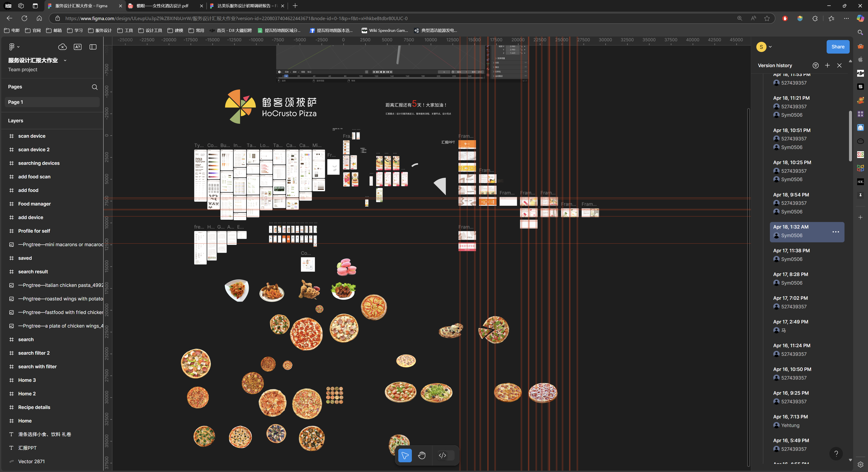This screenshot has height=472, width=868.
Task: Close the Version history panel
Action: (839, 65)
